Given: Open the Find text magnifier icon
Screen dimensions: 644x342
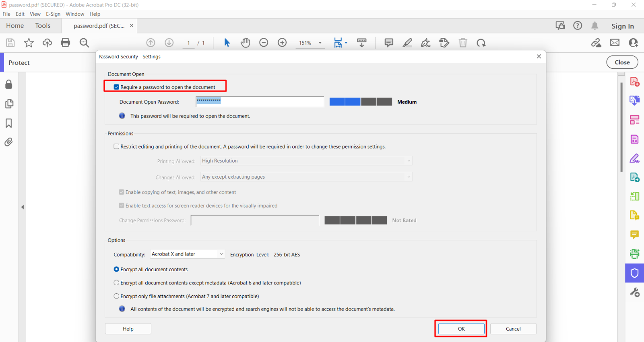Looking at the screenshot, I should 84,43.
